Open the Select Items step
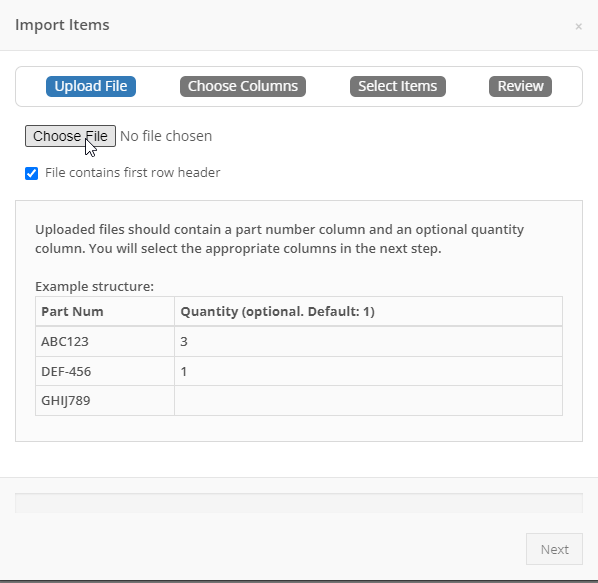Screen dimensions: 598x583 click(397, 86)
